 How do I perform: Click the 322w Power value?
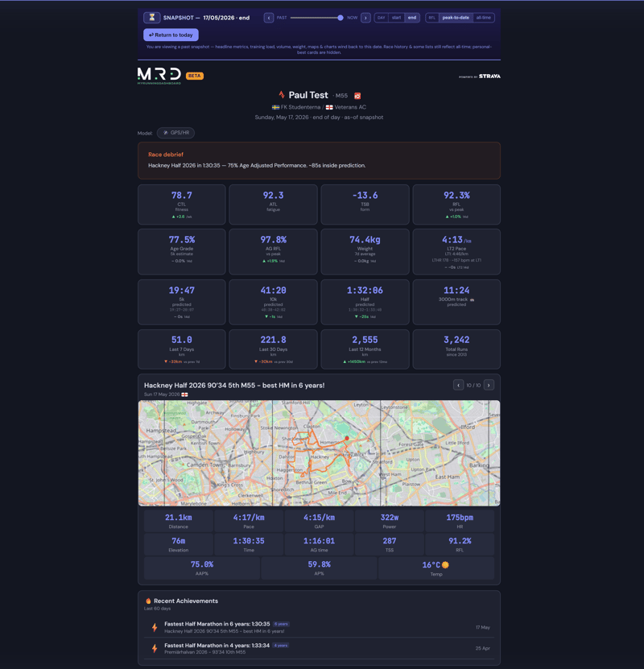(x=390, y=518)
